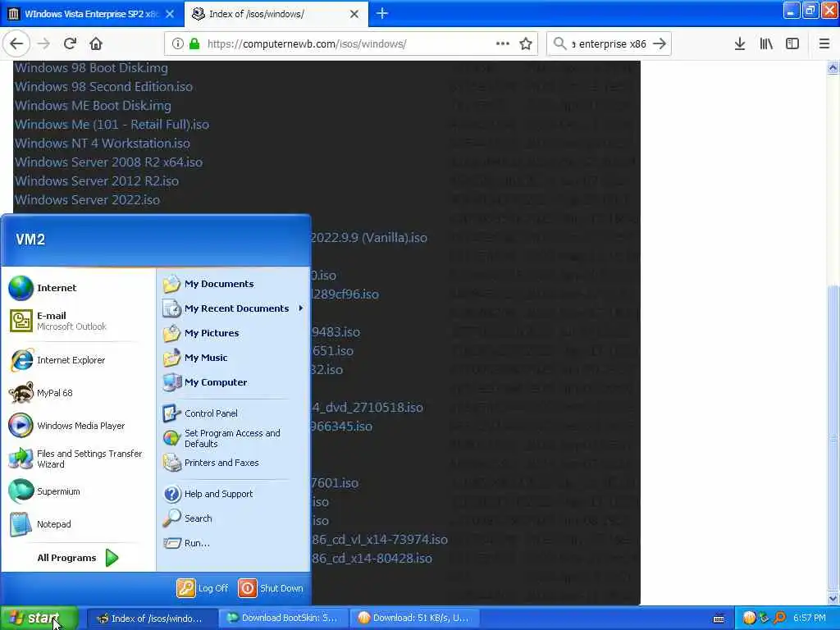This screenshot has width=840, height=630.
Task: Open My Computer
Action: tap(234, 382)
